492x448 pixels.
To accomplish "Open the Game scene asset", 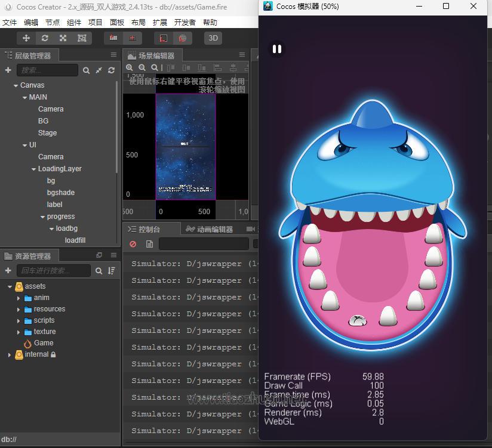I will click(43, 343).
